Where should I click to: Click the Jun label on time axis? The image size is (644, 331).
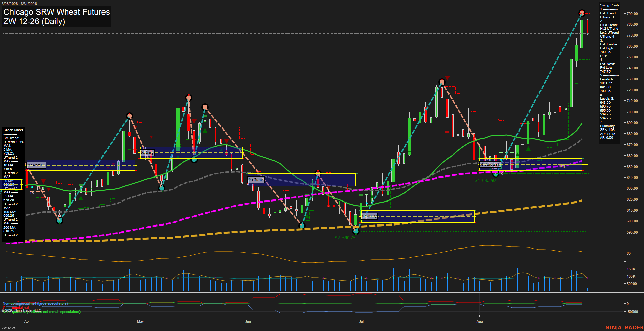tap(248, 321)
